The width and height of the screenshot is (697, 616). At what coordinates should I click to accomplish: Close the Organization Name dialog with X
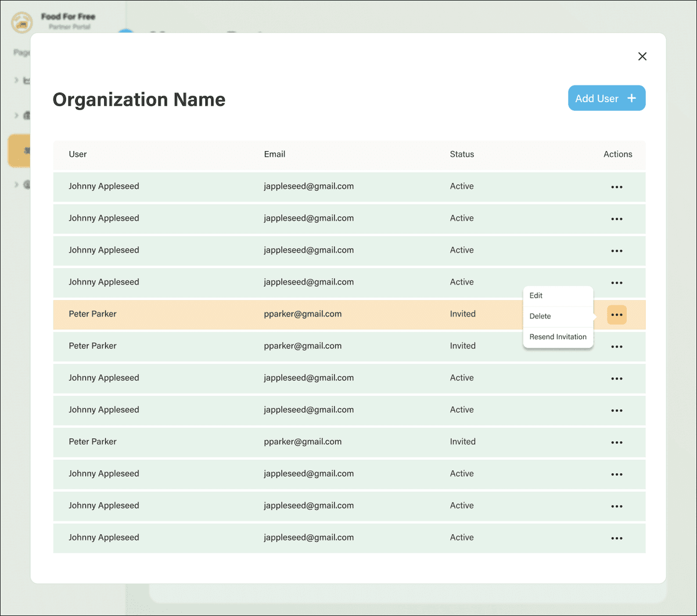(642, 56)
